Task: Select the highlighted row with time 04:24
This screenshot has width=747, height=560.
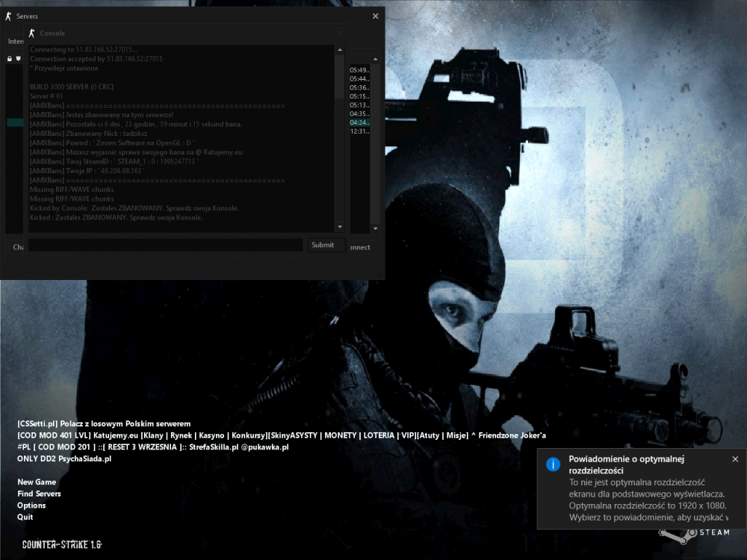Action: (359, 122)
